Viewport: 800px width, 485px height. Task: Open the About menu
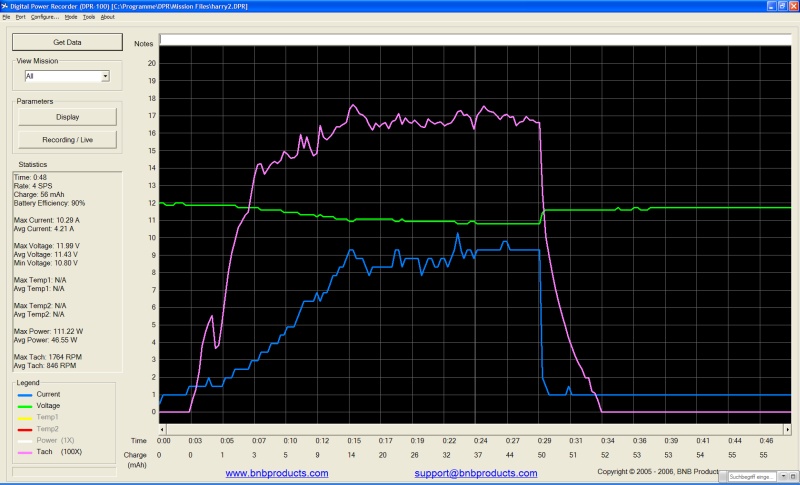(108, 17)
